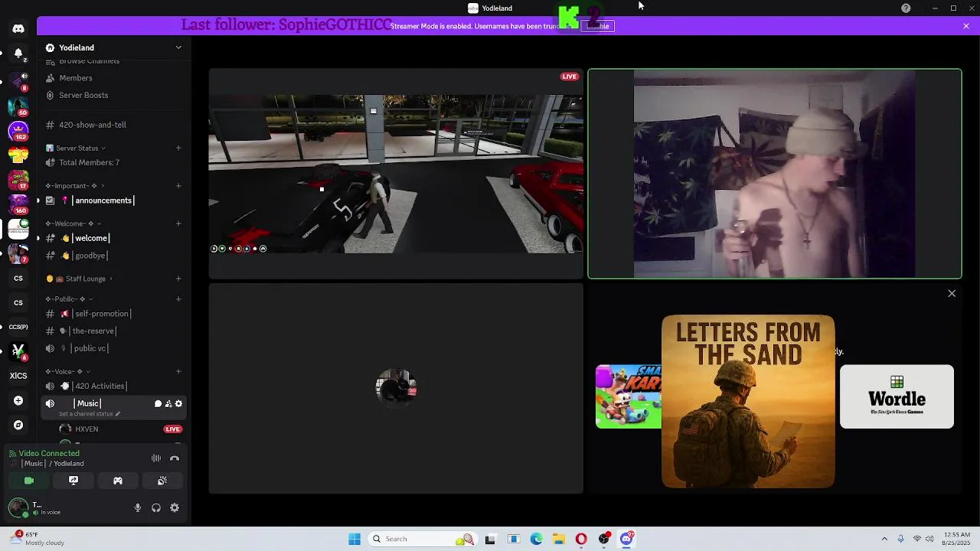This screenshot has height=551, width=980.
Task: Deafen with headphones icon
Action: (156, 507)
